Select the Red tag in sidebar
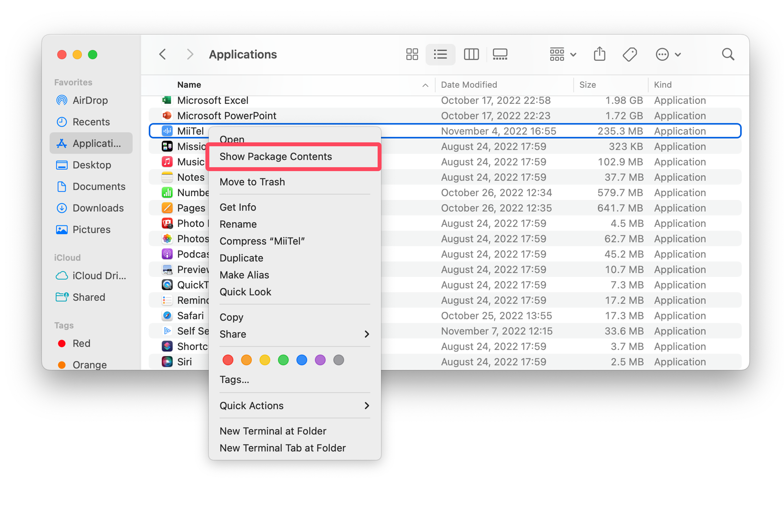The image size is (784, 532). pos(91,343)
